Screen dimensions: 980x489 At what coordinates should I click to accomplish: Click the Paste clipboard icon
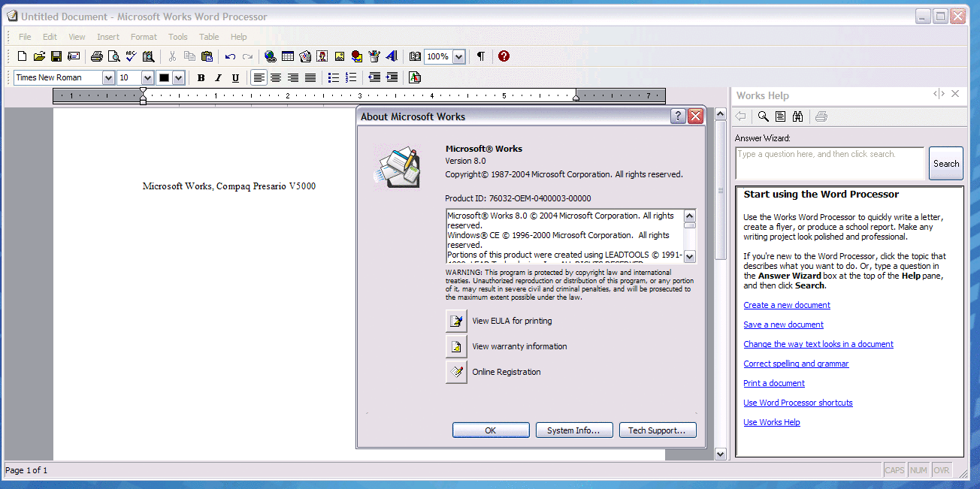pos(207,56)
